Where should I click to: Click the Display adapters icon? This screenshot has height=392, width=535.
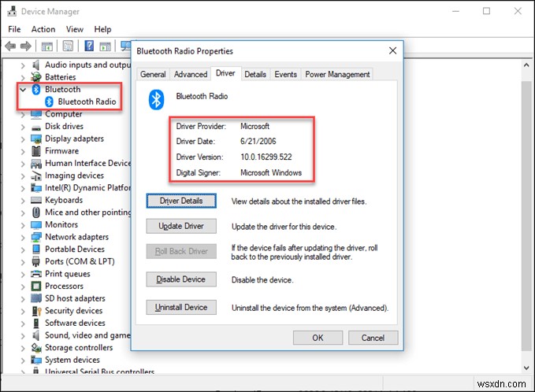click(x=36, y=139)
